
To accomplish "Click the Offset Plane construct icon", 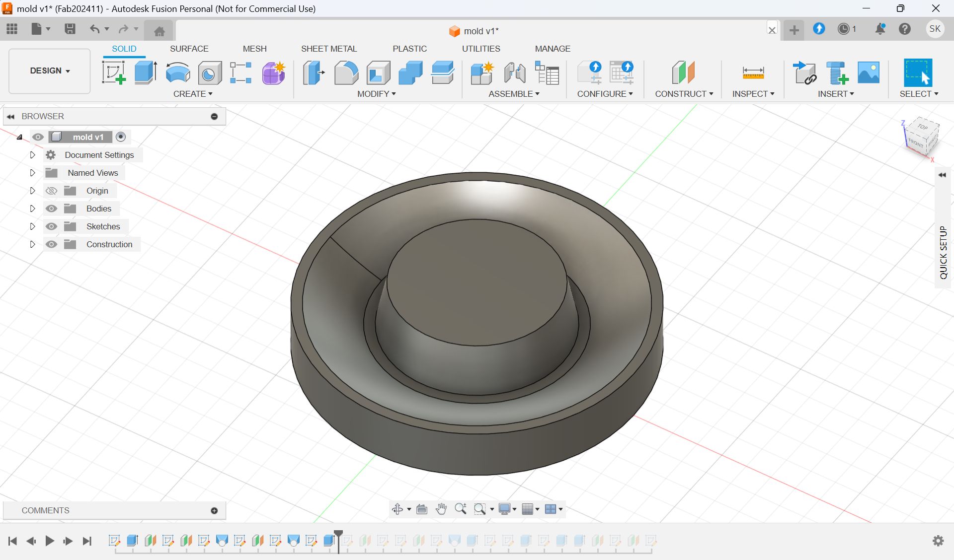I will click(x=683, y=73).
